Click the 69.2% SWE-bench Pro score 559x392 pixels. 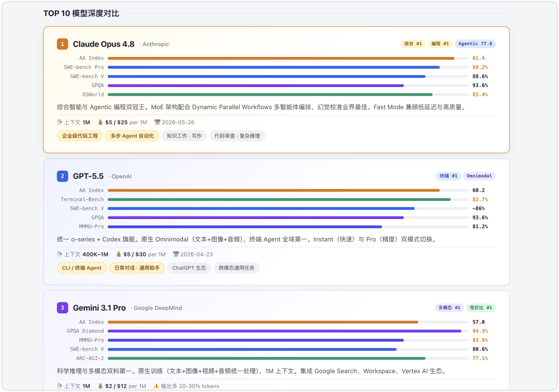(480, 67)
